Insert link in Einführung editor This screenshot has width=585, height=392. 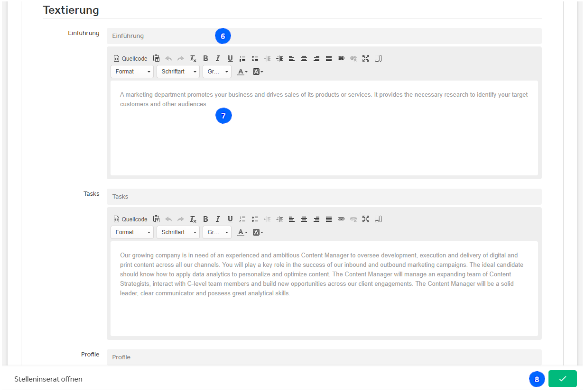(x=341, y=59)
